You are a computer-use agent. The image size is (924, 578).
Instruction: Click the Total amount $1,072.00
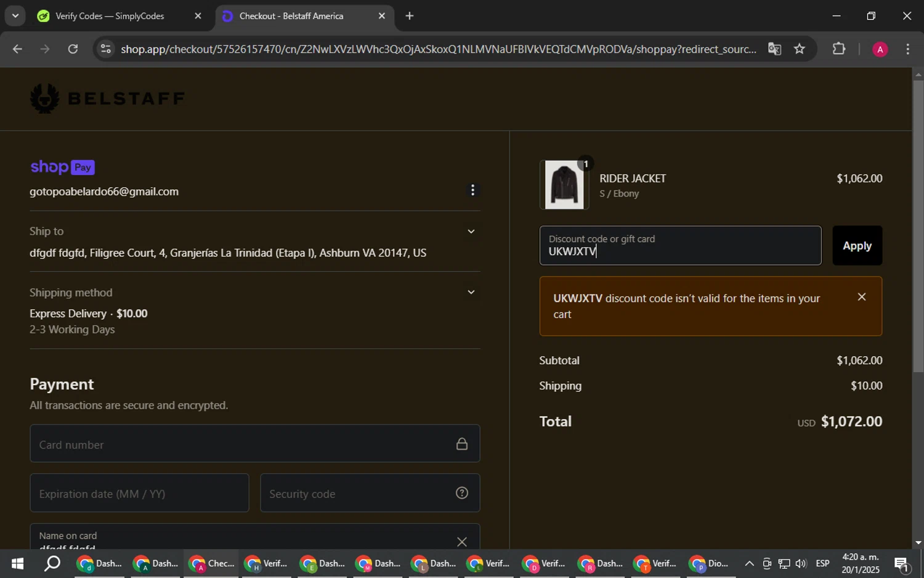[851, 421]
